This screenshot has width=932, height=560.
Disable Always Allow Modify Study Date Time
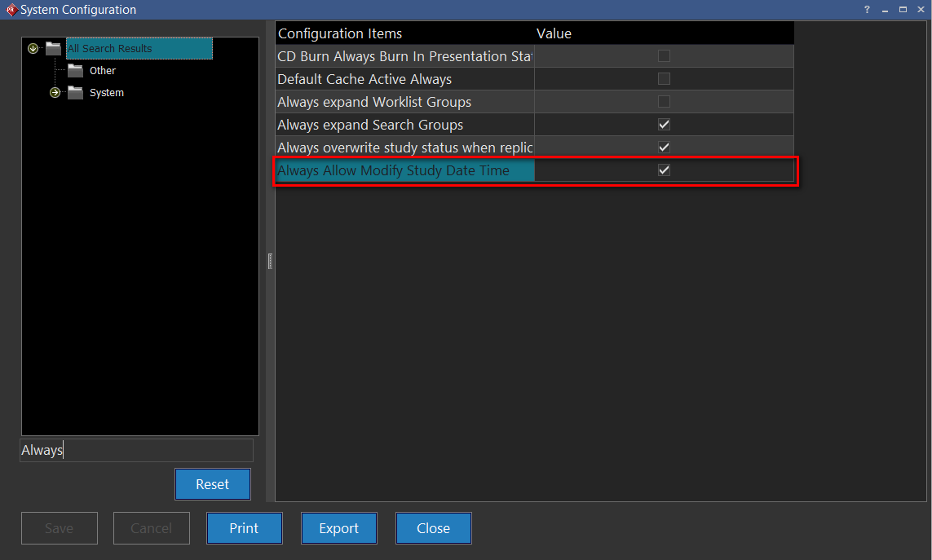coord(664,170)
